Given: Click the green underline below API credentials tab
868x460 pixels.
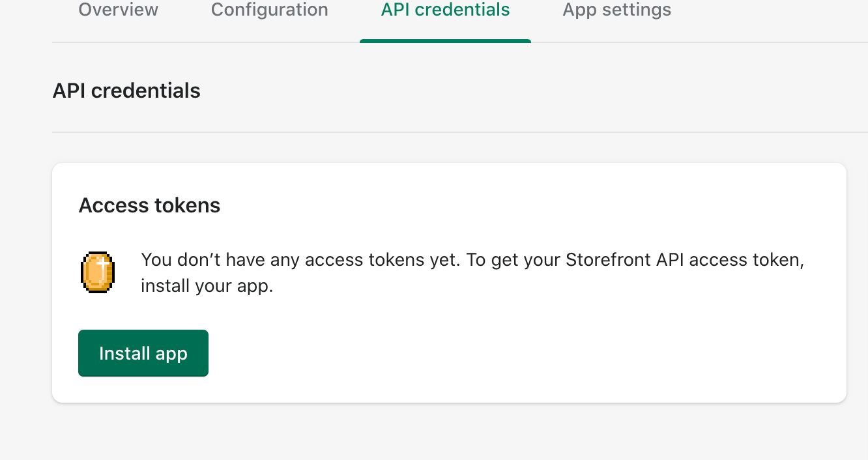Looking at the screenshot, I should pyautogui.click(x=445, y=41).
